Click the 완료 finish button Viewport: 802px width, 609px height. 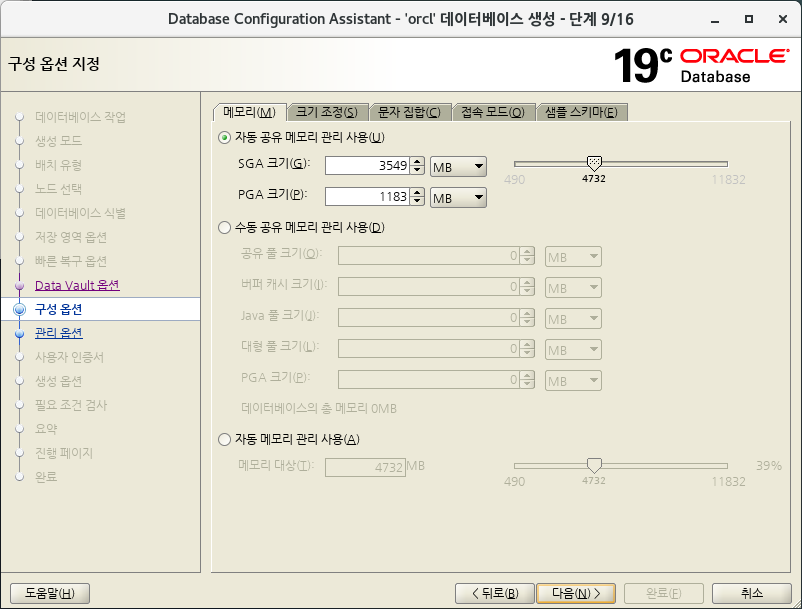click(664, 593)
